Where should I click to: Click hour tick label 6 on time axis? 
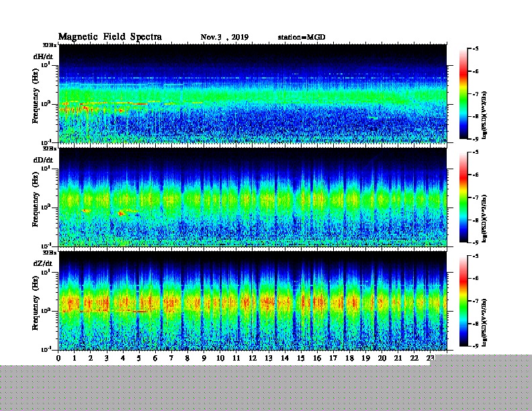point(155,358)
